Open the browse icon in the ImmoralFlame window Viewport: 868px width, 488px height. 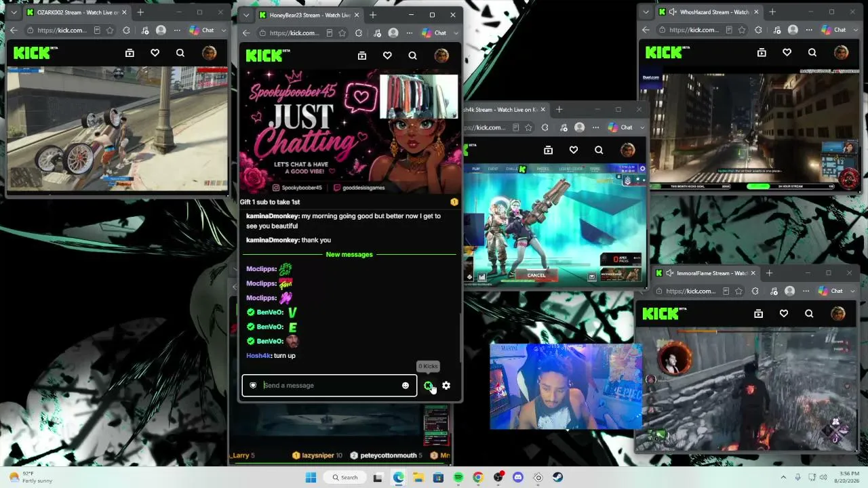tap(759, 313)
